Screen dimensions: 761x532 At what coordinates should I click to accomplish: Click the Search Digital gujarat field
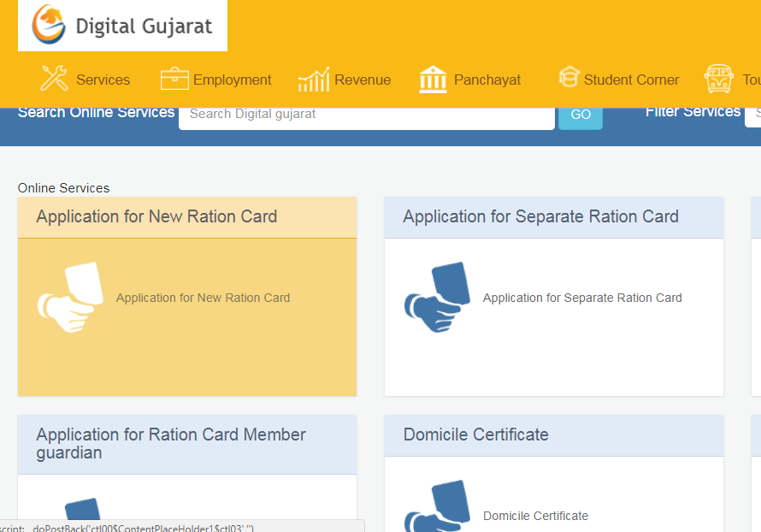366,114
